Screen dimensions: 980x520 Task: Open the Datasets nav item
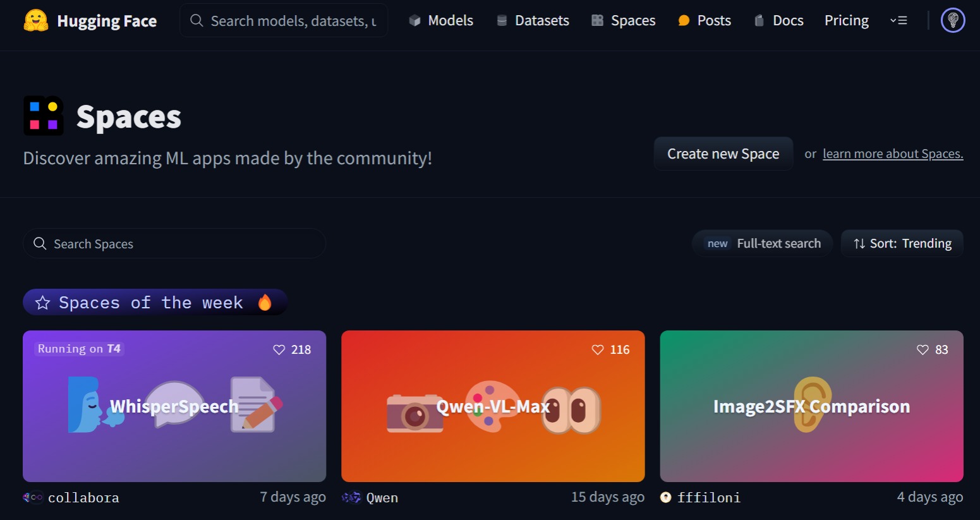[533, 21]
